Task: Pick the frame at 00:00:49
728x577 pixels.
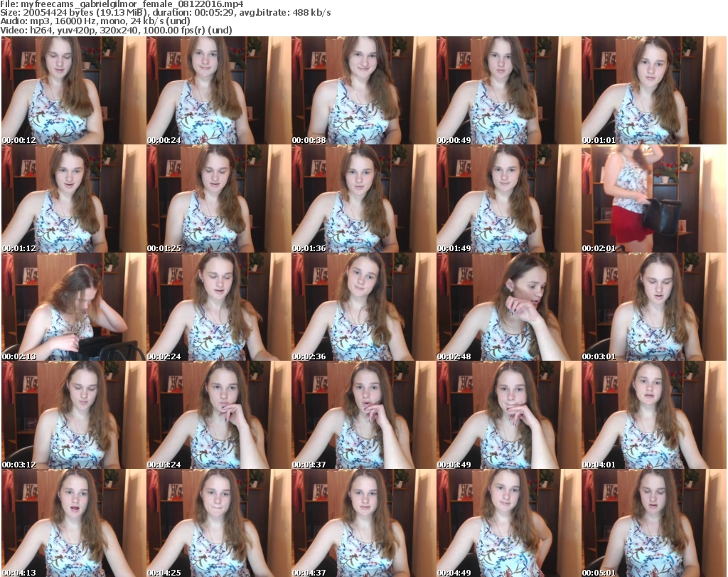Action: 508,90
